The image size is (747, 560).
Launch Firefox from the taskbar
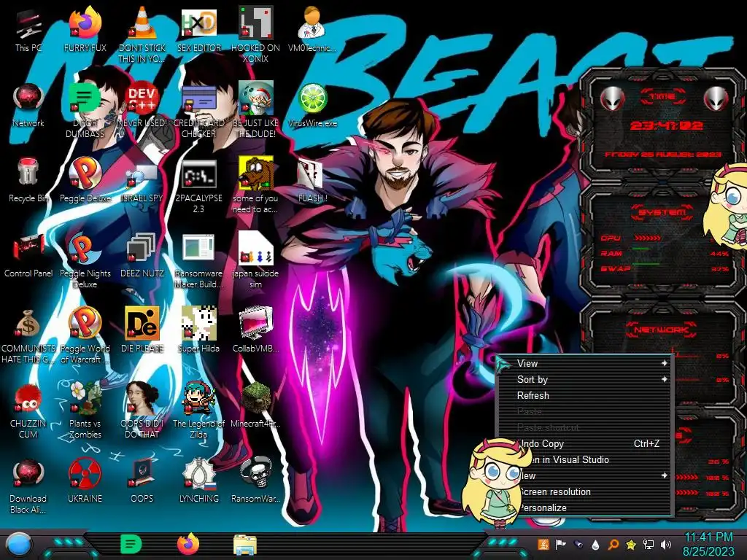click(x=188, y=544)
